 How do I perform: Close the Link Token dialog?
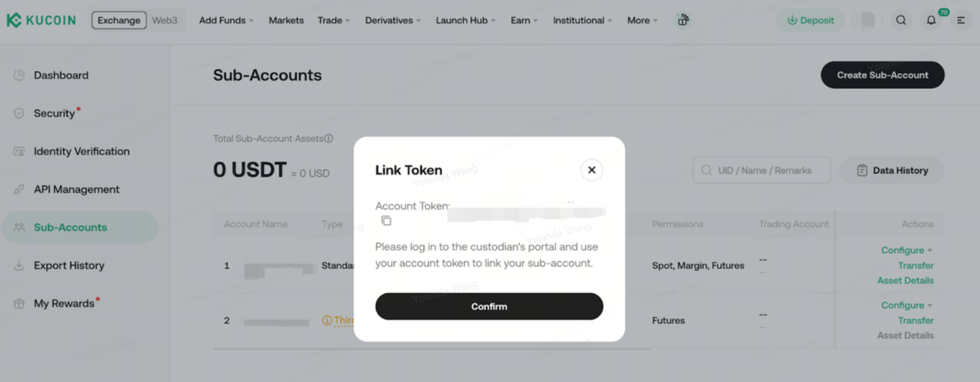point(591,170)
